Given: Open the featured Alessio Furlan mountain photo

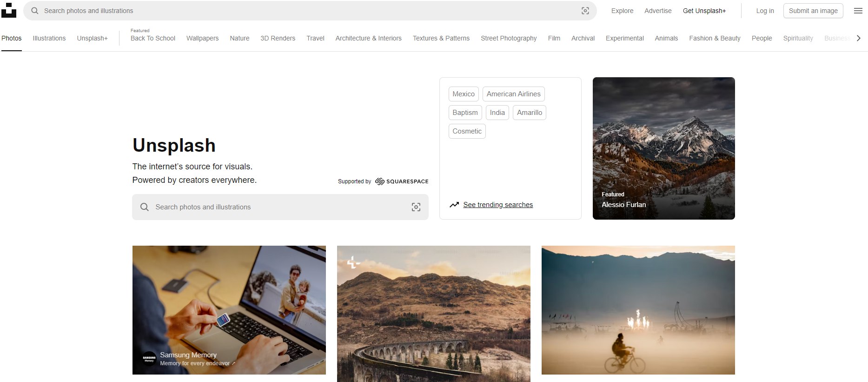Looking at the screenshot, I should (x=664, y=148).
